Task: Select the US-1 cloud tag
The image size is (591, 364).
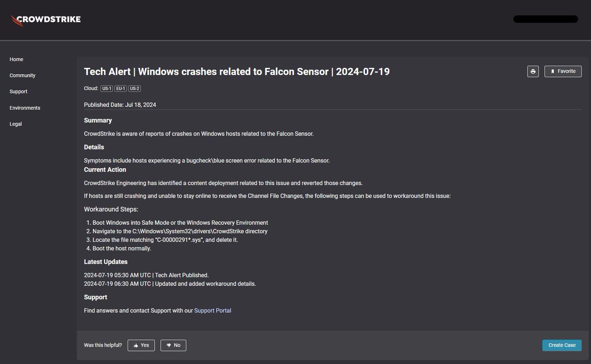Action: coord(106,89)
